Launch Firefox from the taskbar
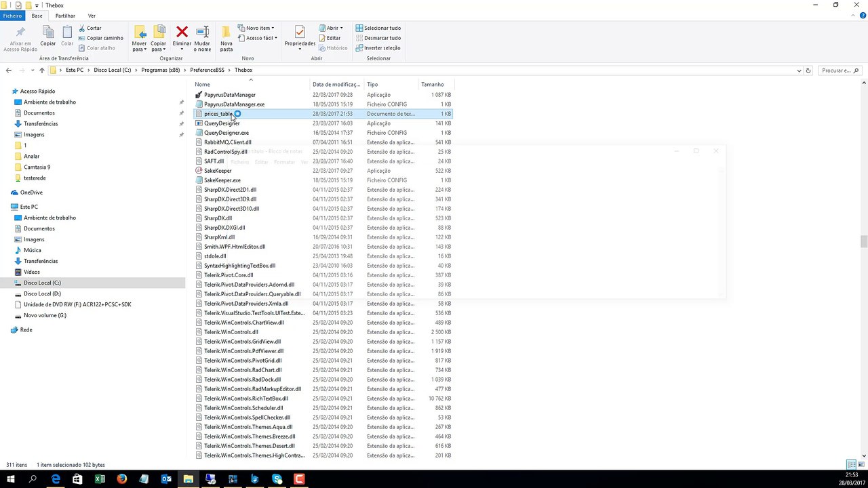The image size is (868, 488). click(122, 479)
